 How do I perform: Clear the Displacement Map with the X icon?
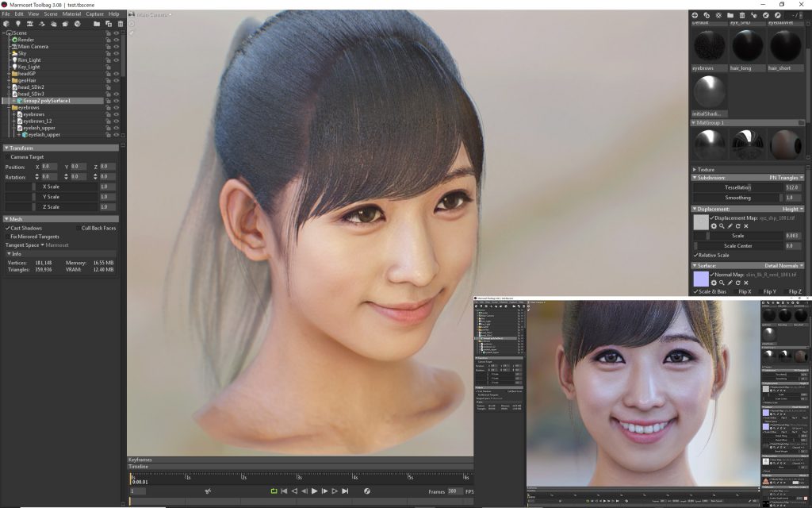[746, 226]
